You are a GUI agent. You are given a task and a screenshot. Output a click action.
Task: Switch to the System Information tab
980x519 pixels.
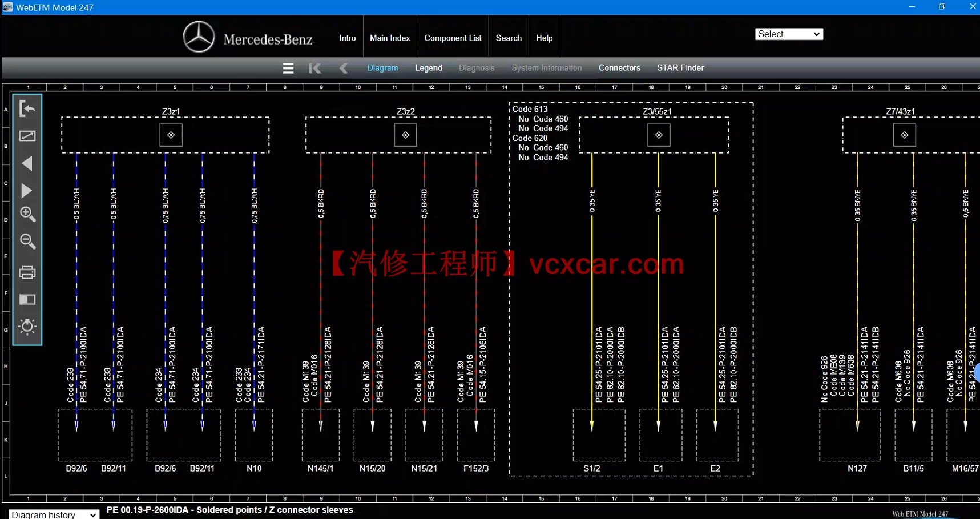click(546, 68)
